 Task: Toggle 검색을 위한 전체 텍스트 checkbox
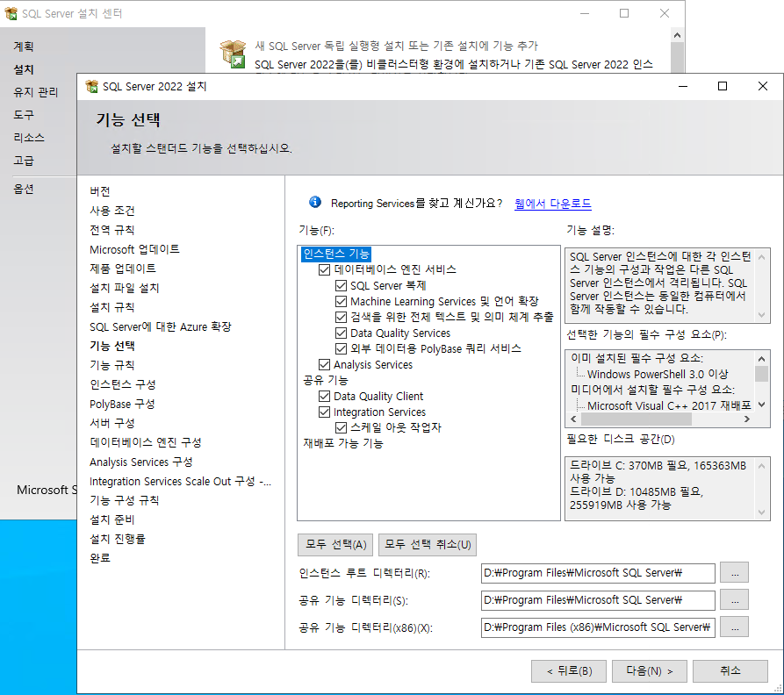coord(341,318)
